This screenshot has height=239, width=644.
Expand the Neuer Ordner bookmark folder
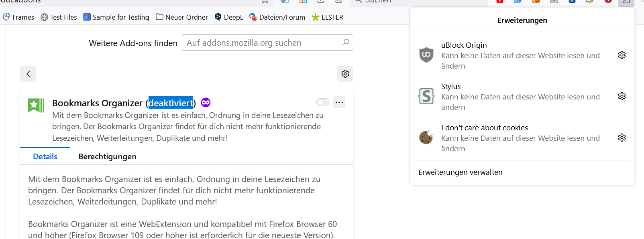[x=182, y=17]
